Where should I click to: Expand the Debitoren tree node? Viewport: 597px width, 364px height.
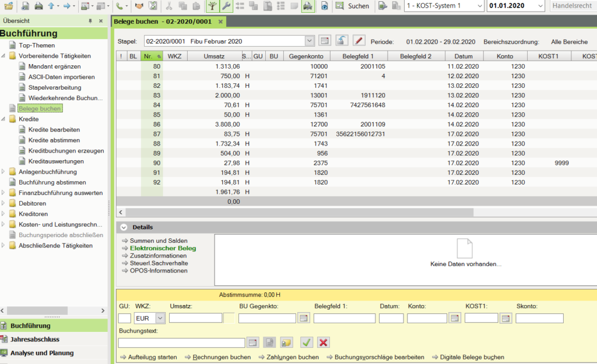click(3, 203)
